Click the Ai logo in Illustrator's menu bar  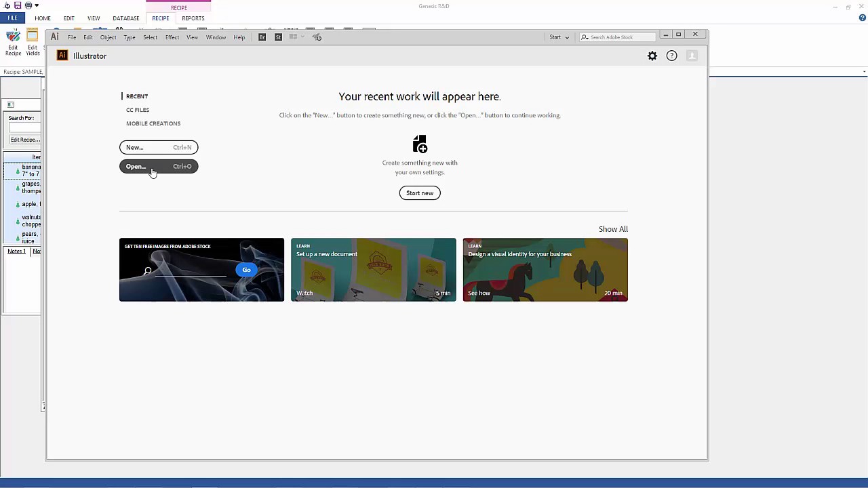click(55, 37)
